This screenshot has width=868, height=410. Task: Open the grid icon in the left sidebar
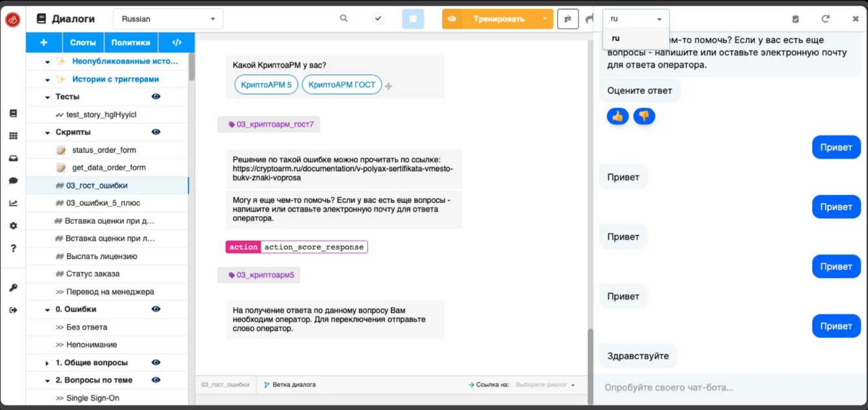[x=14, y=135]
